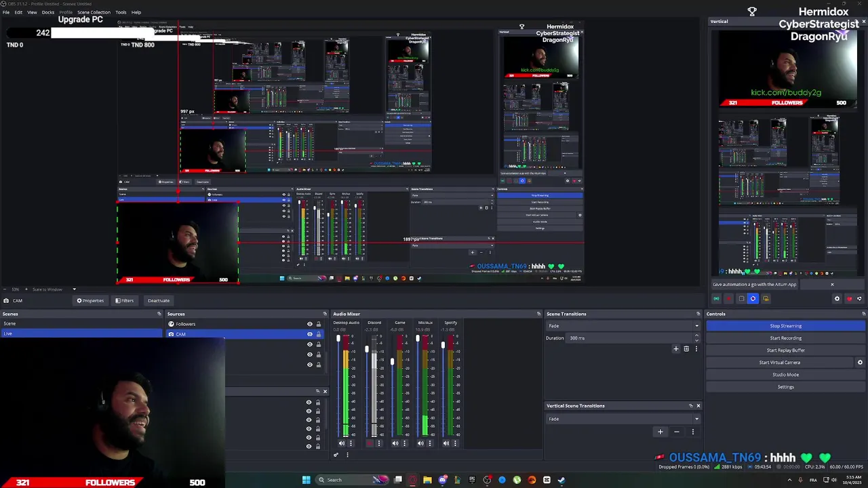Image resolution: width=868 pixels, height=488 pixels.
Task: Adjust the Game channel volume fader
Action: coord(391,362)
